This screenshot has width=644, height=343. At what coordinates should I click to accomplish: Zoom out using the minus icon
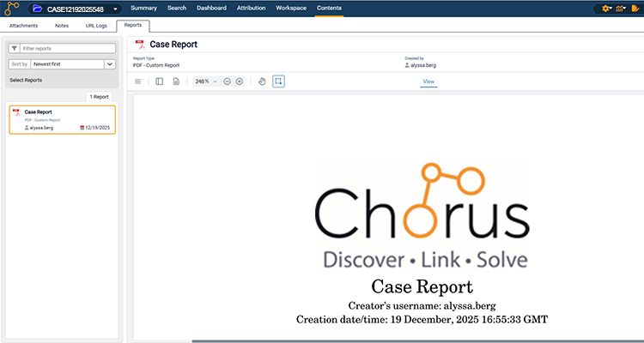pos(227,81)
